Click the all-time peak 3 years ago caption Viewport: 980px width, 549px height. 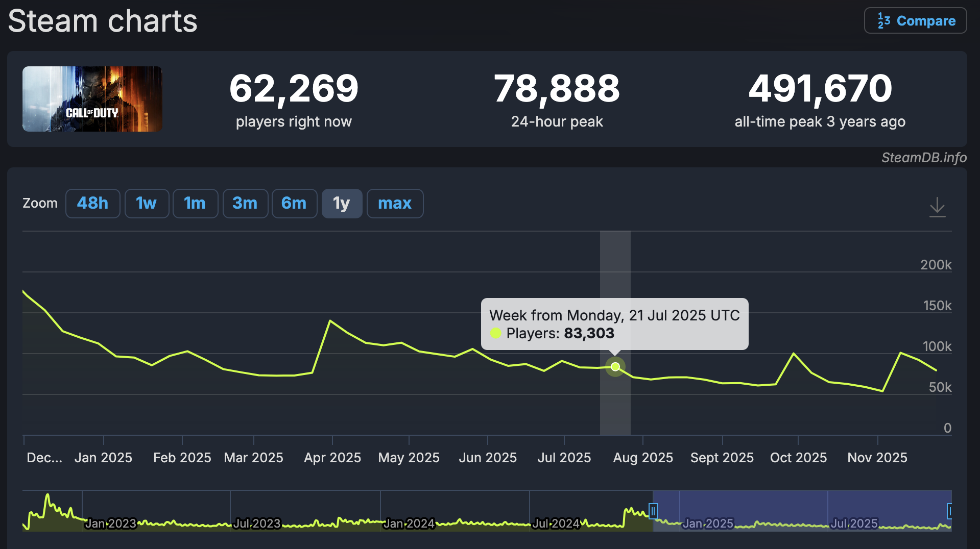820,122
